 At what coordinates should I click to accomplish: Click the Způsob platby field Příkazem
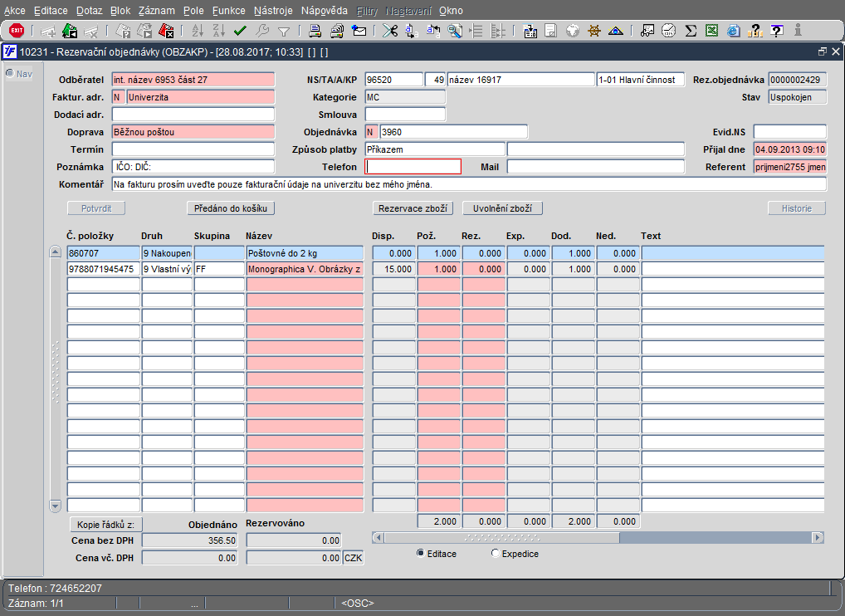(x=435, y=149)
